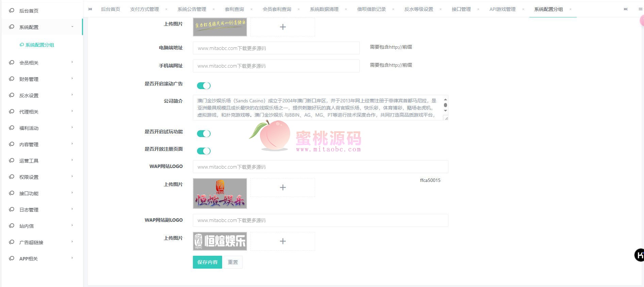Disable the 是否开启试玩功能 switch
This screenshot has width=644, height=287.
pyautogui.click(x=204, y=134)
